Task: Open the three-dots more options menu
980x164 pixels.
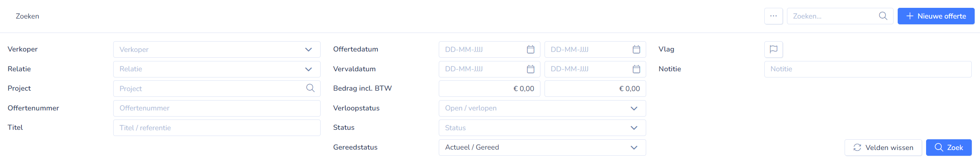Action: (773, 16)
